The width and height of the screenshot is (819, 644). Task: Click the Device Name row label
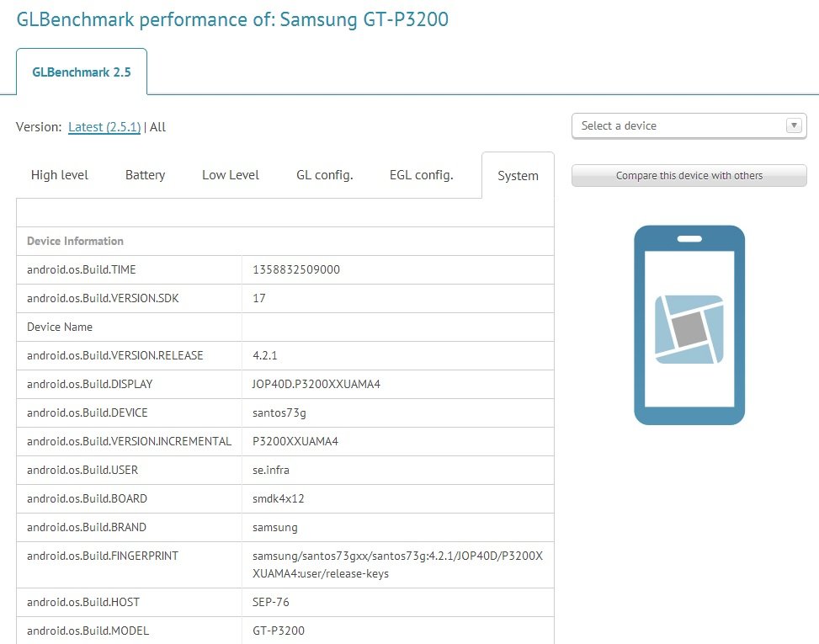pos(60,327)
